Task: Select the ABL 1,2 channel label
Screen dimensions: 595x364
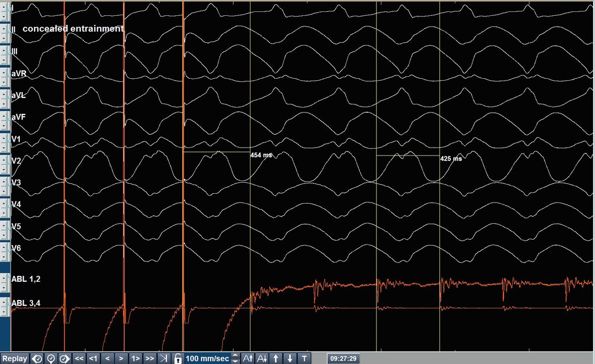Action: 26,279
